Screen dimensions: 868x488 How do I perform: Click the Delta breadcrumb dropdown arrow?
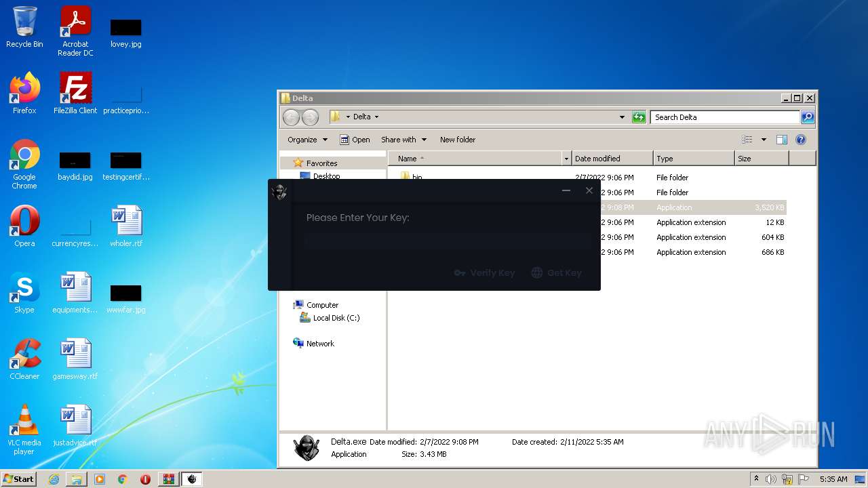click(x=376, y=117)
